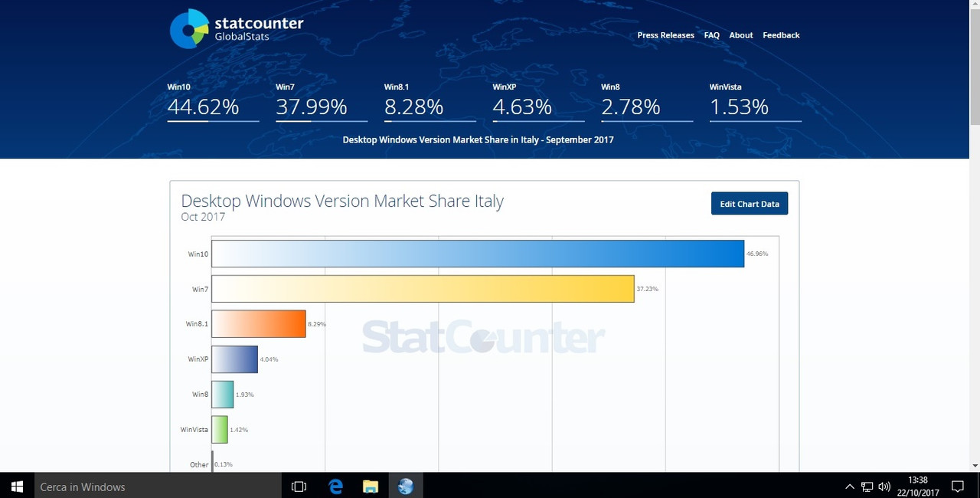Open the About link

(x=741, y=35)
